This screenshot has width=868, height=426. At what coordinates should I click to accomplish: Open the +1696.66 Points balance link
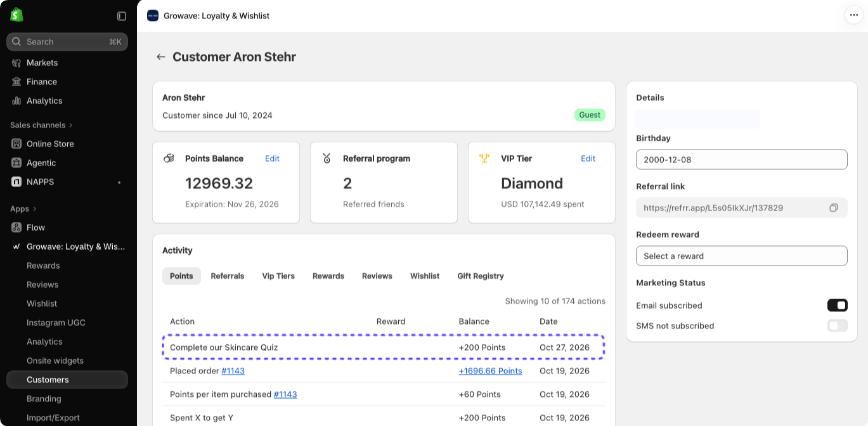click(490, 371)
